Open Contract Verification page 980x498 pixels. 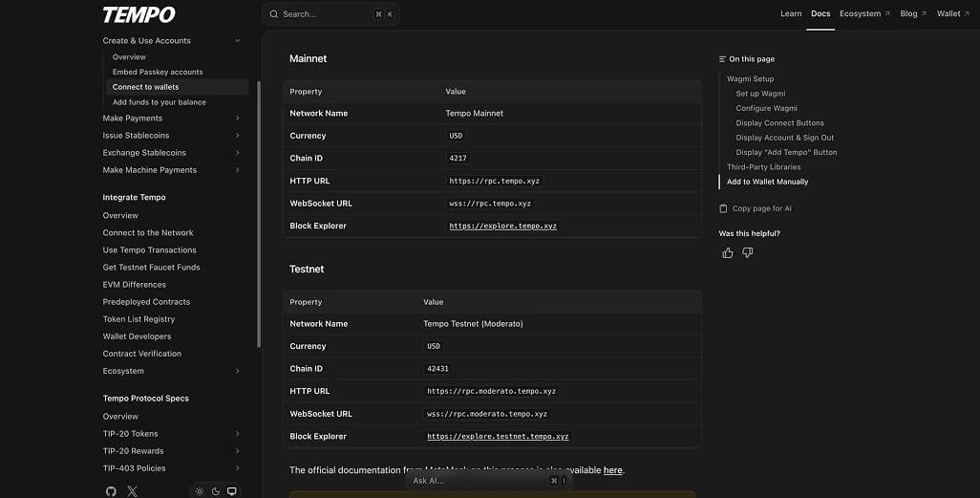(x=142, y=354)
